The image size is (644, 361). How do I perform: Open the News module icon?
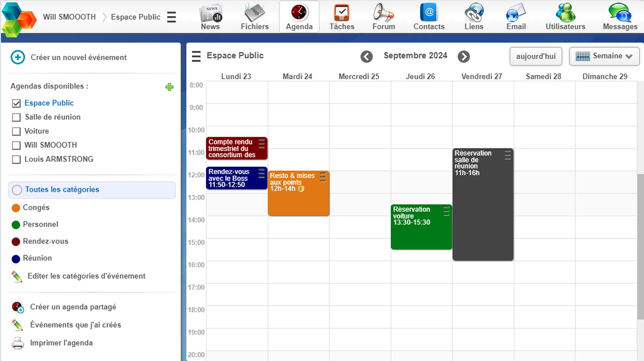(210, 13)
